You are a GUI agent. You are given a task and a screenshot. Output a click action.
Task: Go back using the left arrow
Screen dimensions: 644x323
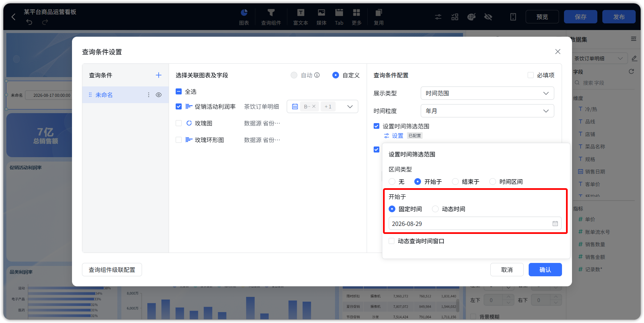13,17
